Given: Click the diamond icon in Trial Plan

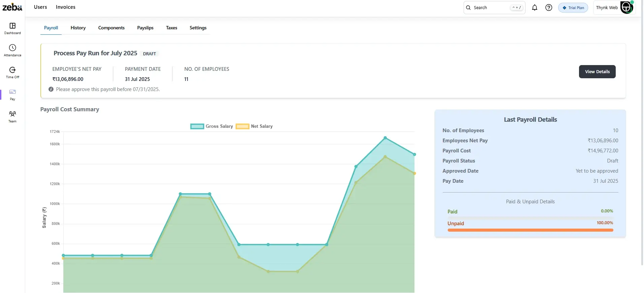Looking at the screenshot, I should pyautogui.click(x=565, y=8).
